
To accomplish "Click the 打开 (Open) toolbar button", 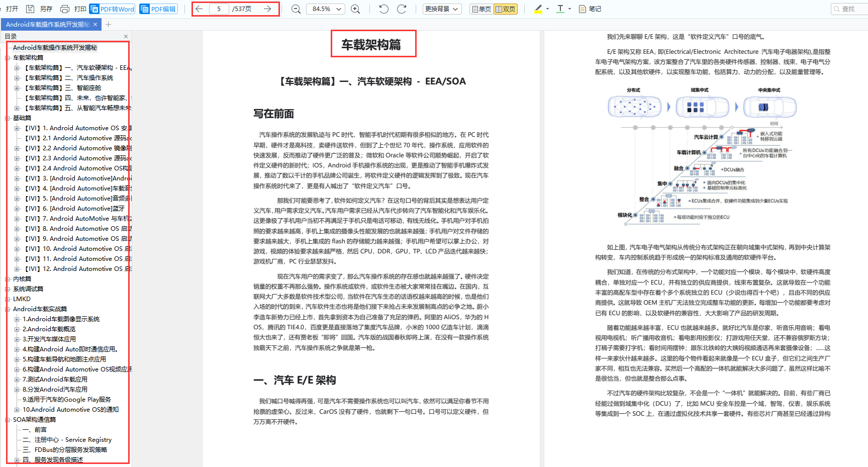I will tap(12, 9).
